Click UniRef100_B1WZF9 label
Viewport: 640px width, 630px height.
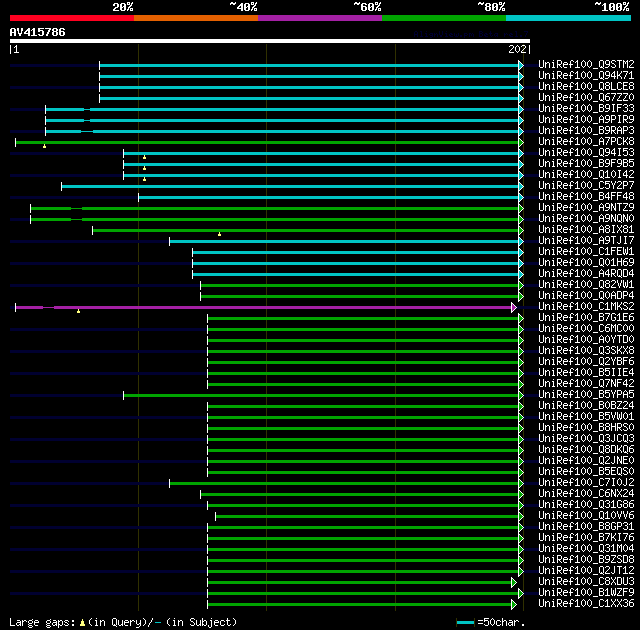point(586,592)
